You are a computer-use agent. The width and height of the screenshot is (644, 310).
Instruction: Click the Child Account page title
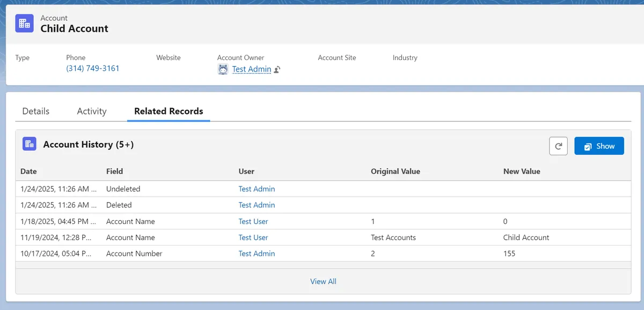click(75, 29)
